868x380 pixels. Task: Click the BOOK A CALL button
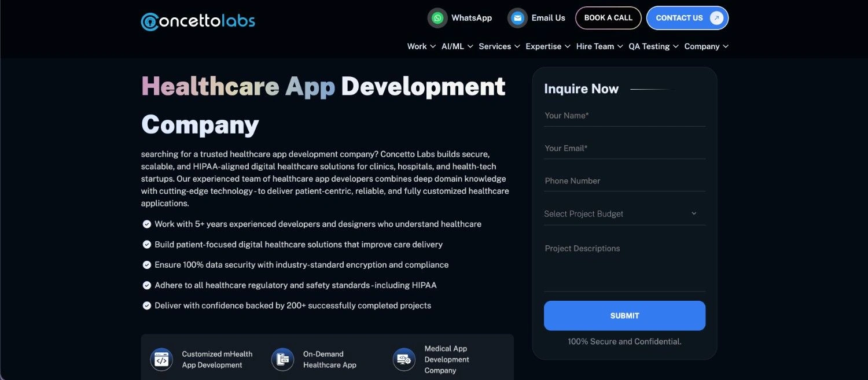coord(608,18)
